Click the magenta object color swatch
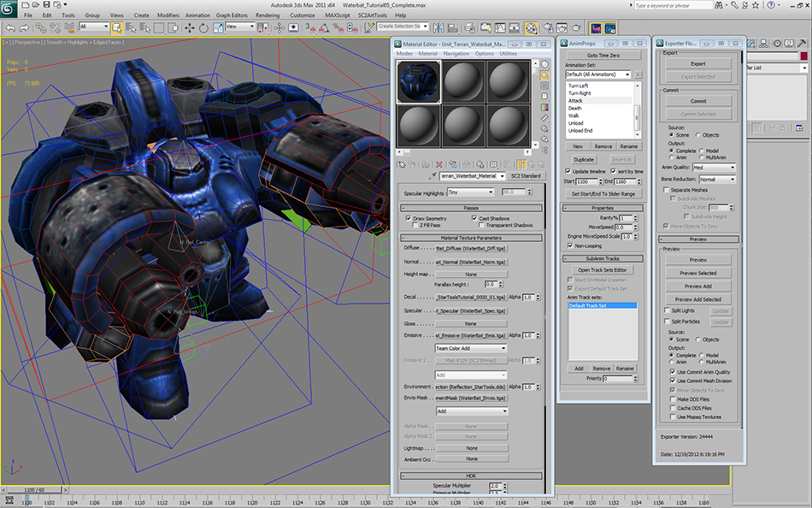This screenshot has height=508, width=812. point(805,56)
